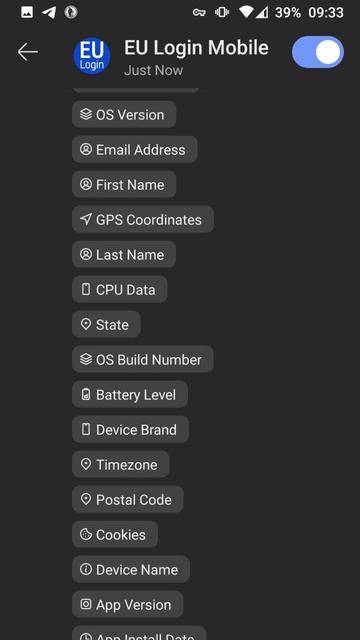Tap the Cookies cookie icon

[86, 534]
